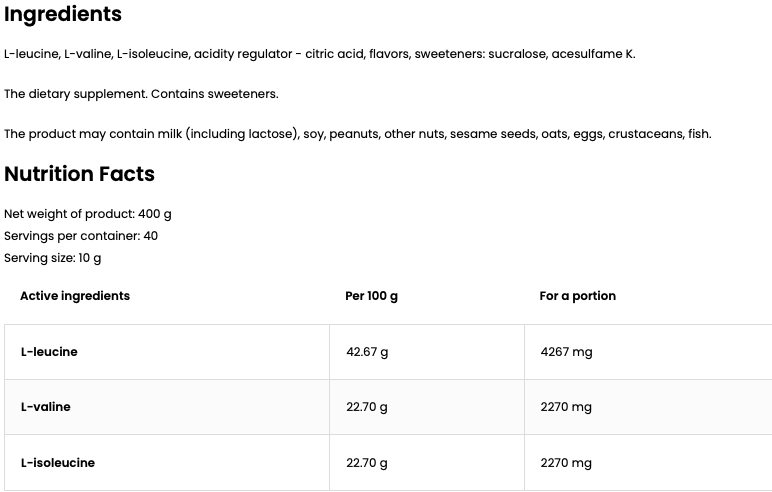
Task: Click L-valine's 22.70 g value
Action: coord(366,407)
